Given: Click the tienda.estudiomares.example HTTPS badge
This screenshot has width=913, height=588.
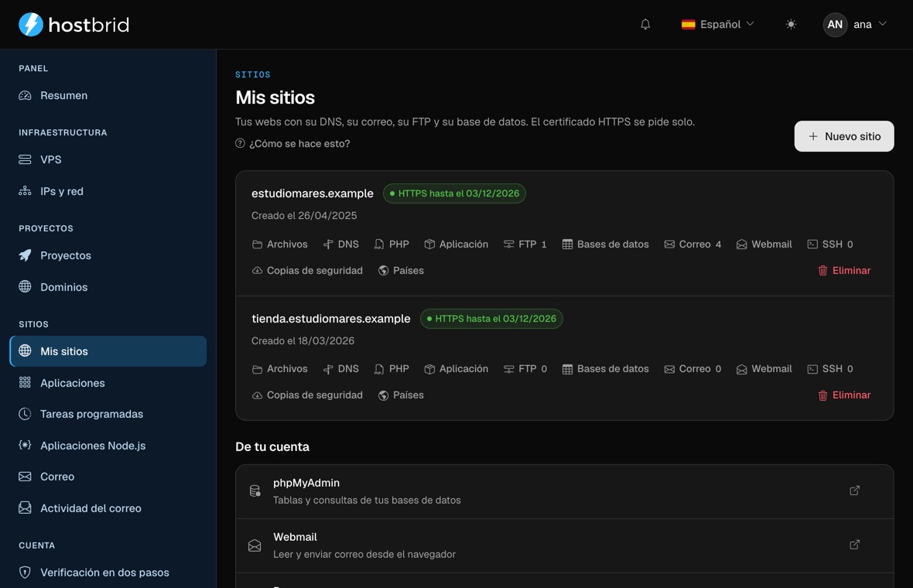Looking at the screenshot, I should point(491,319).
